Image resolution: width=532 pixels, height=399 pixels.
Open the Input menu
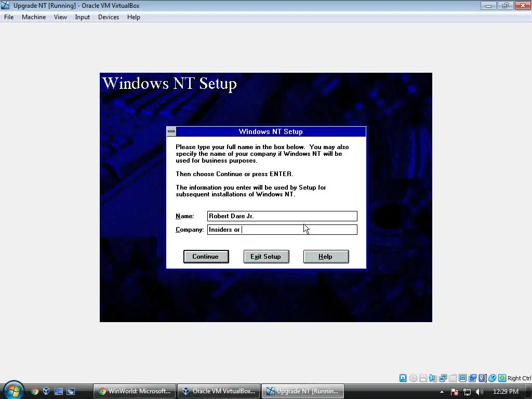83,17
